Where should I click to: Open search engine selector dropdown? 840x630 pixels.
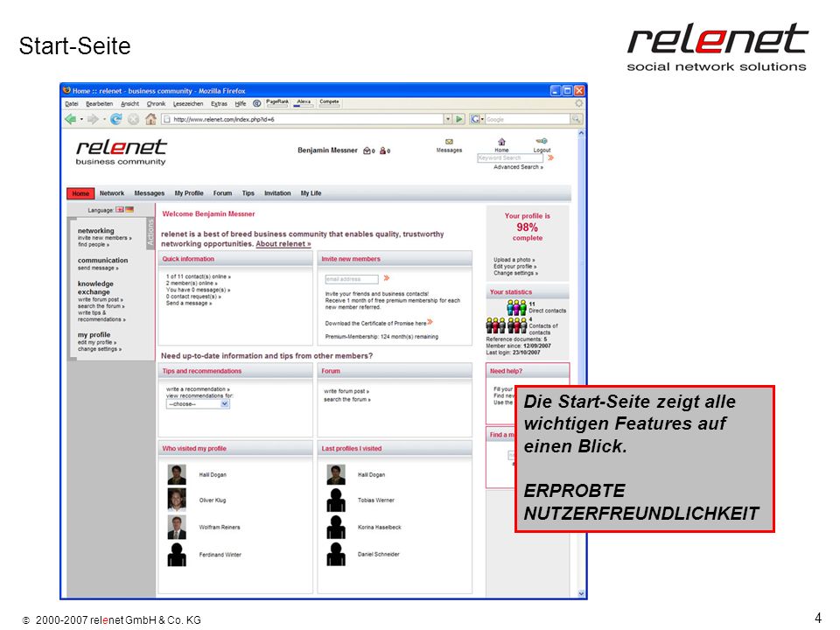coord(477,119)
